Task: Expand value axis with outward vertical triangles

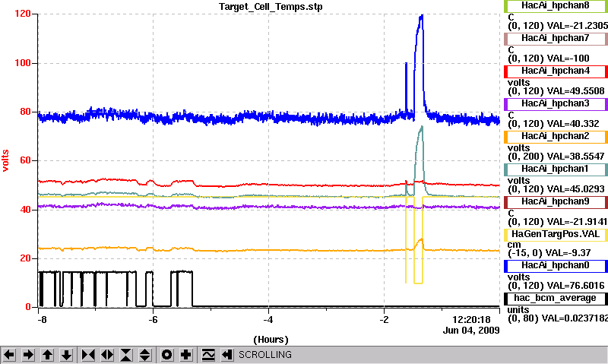Action: (x=144, y=355)
